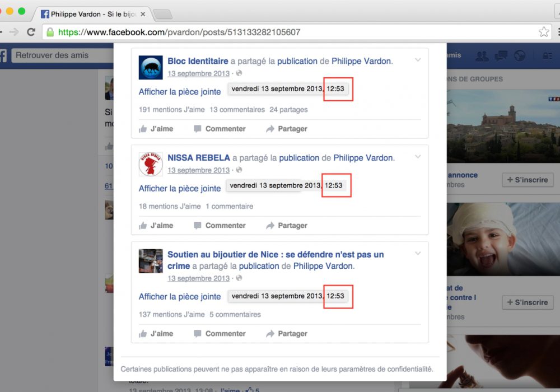Open the Soutien au bijoutier de Nice profile picture
The width and height of the screenshot is (560, 392).
point(151,261)
